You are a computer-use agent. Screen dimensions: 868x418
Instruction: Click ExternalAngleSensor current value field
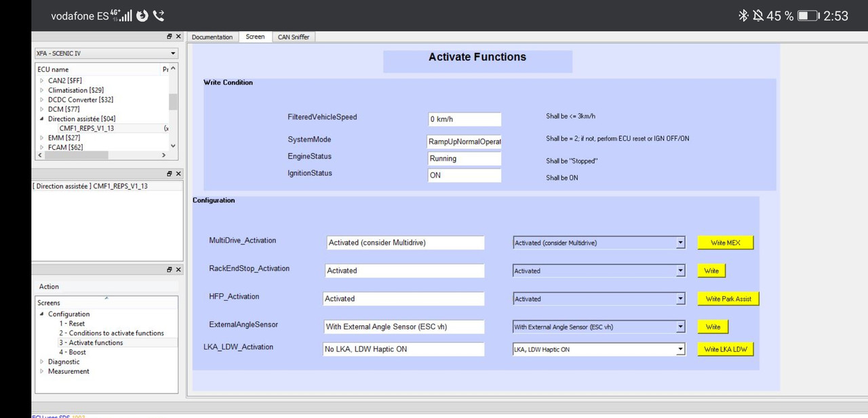point(404,327)
